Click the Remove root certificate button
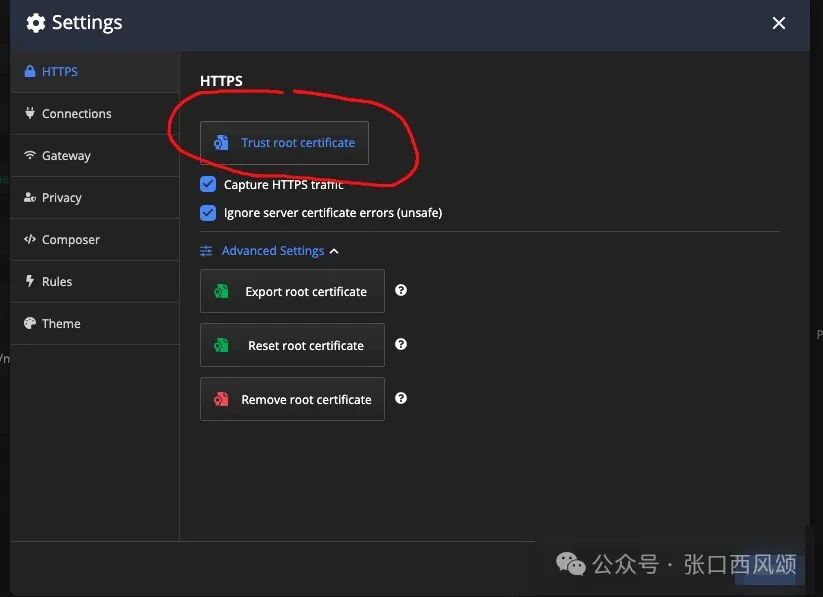The image size is (823, 597). click(292, 400)
